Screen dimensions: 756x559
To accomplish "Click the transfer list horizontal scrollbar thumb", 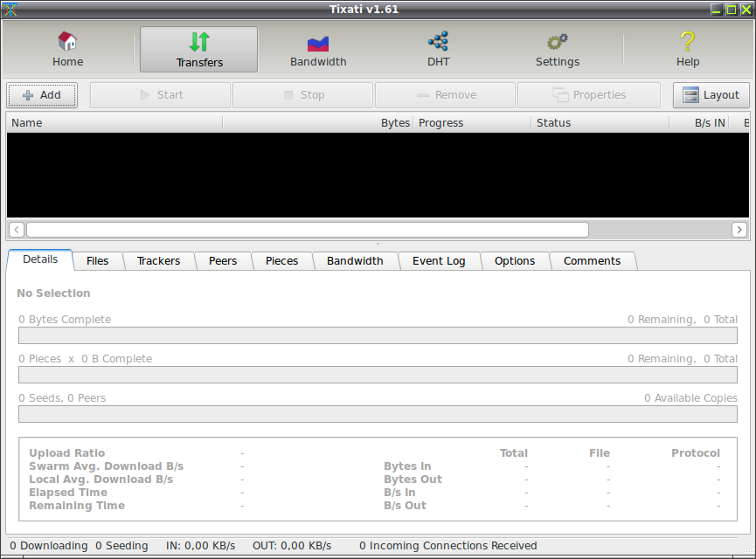I will coord(308,230).
